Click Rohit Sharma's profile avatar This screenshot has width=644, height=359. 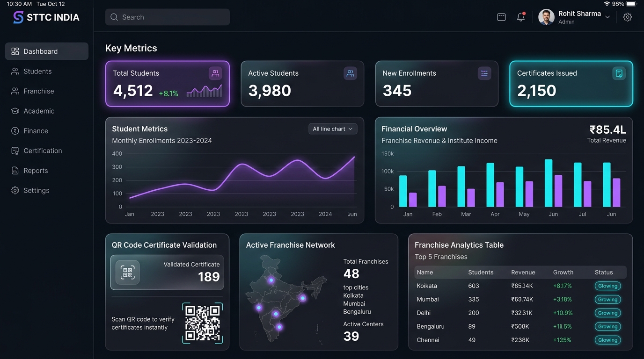tap(546, 17)
